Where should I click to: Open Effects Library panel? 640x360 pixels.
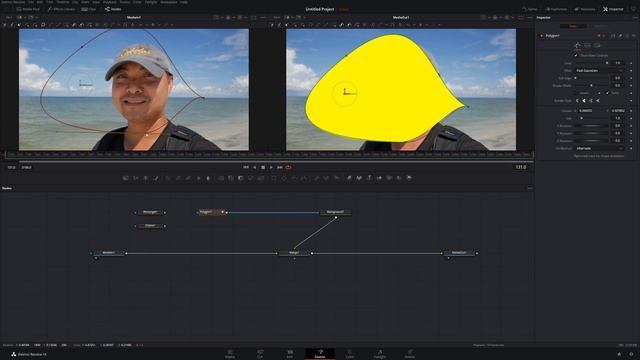[x=61, y=9]
